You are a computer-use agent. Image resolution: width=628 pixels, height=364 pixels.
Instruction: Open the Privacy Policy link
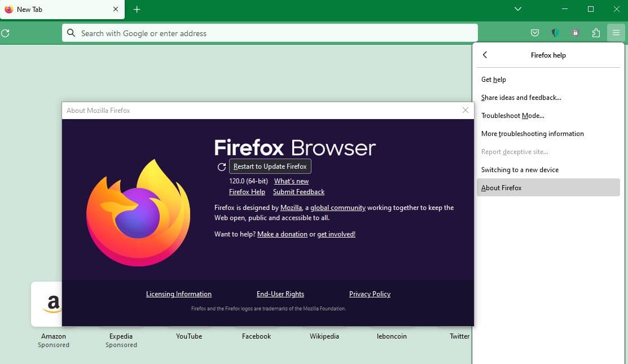point(370,294)
